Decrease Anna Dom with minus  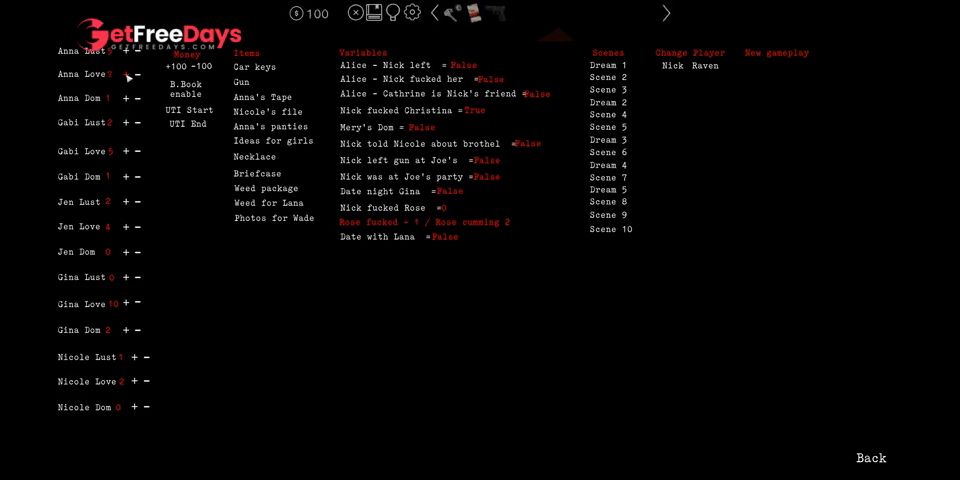point(138,99)
